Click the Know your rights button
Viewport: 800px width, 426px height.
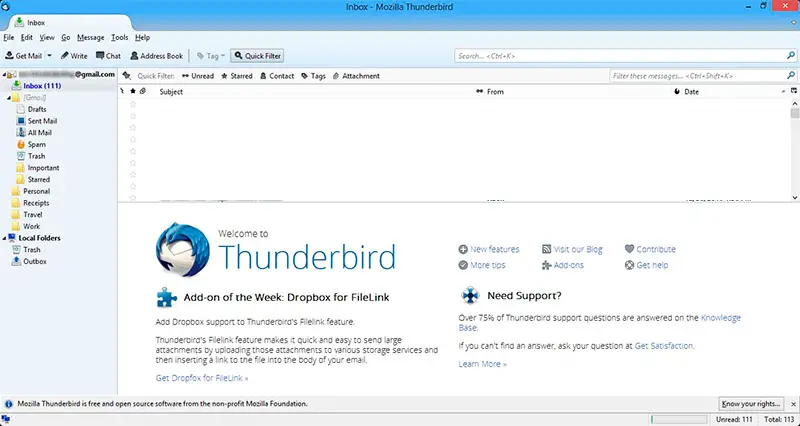tap(751, 404)
